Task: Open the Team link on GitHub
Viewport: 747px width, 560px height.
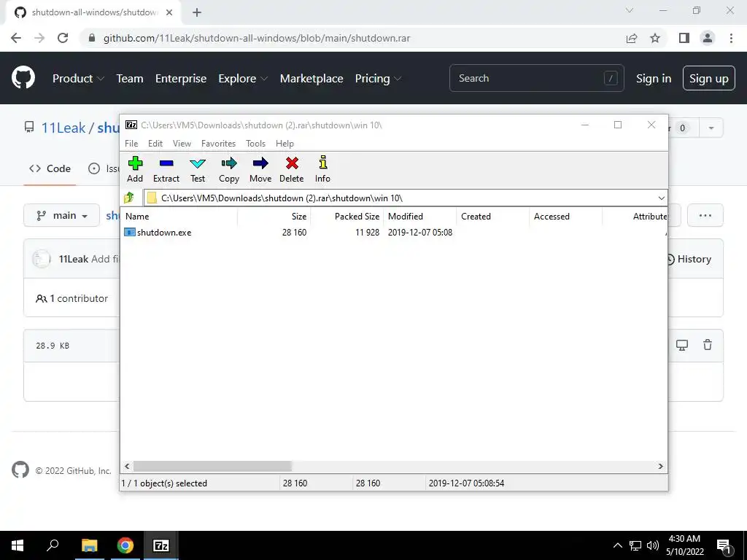Action: click(x=130, y=79)
